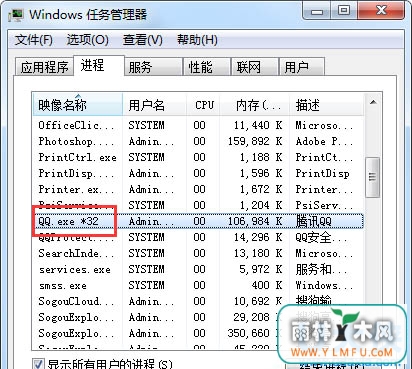412x369 pixels.
Task: Switch to the 应用程序 tab
Action: 44,67
